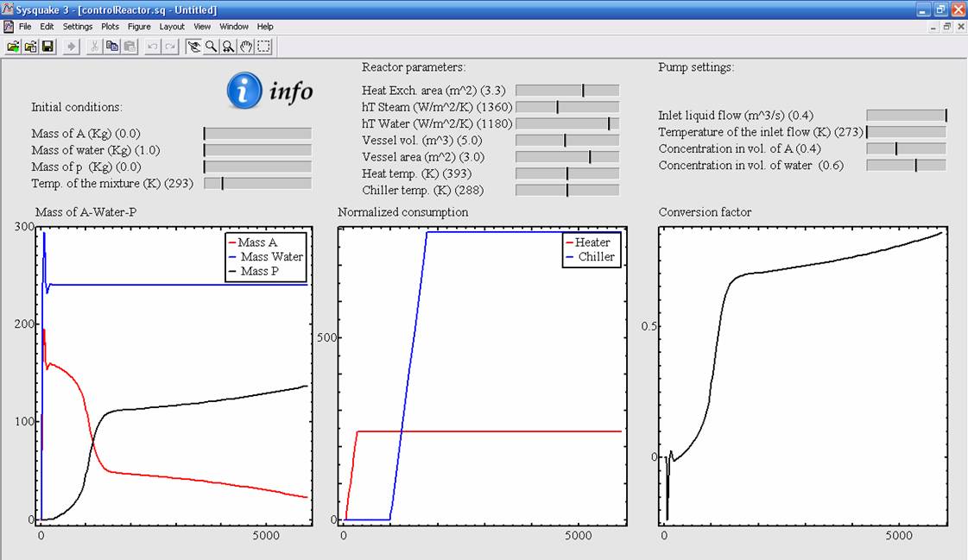Click the Temperature of the inlet flow slider
Viewport: 968px width, 560px height.
tap(907, 132)
